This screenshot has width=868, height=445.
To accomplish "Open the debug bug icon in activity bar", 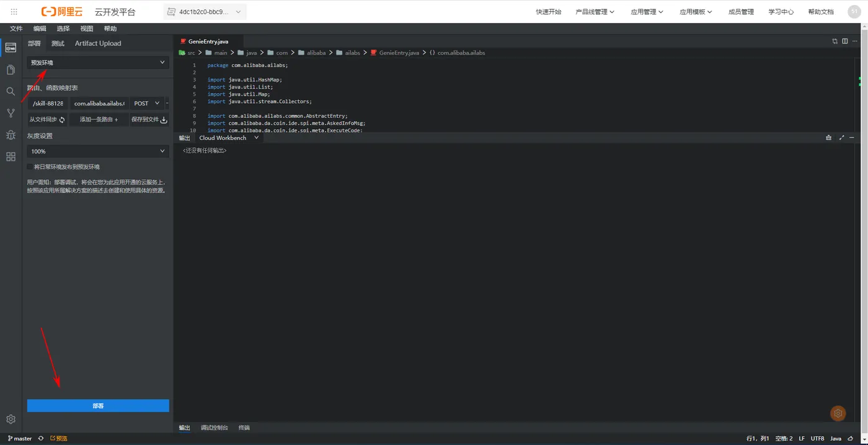I will [11, 135].
